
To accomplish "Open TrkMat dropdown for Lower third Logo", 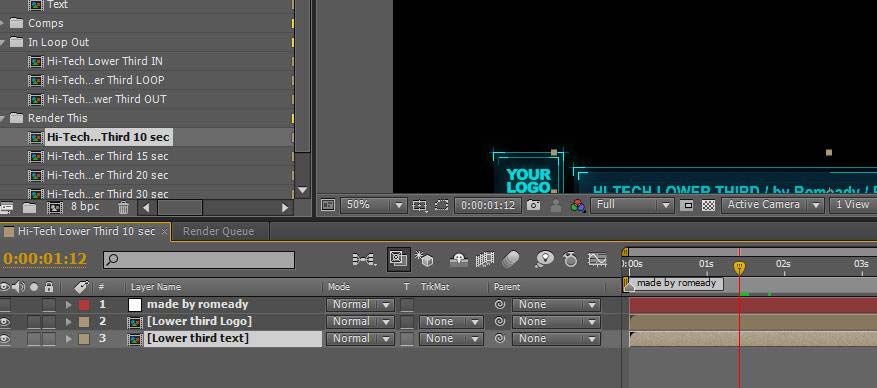I will tap(451, 321).
